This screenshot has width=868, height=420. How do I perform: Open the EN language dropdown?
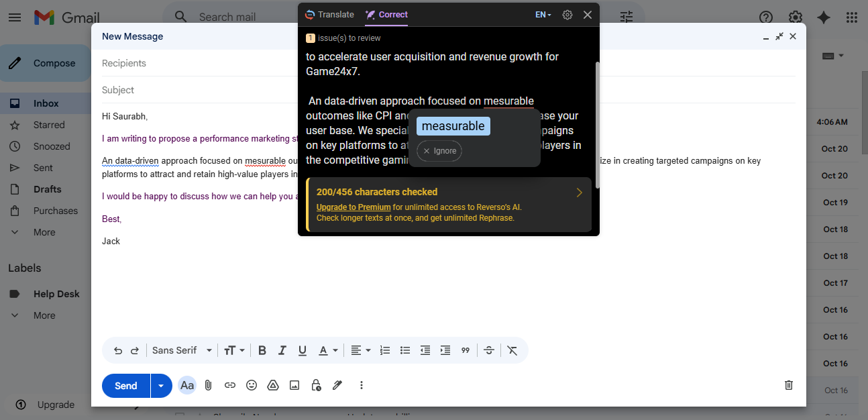(x=543, y=15)
